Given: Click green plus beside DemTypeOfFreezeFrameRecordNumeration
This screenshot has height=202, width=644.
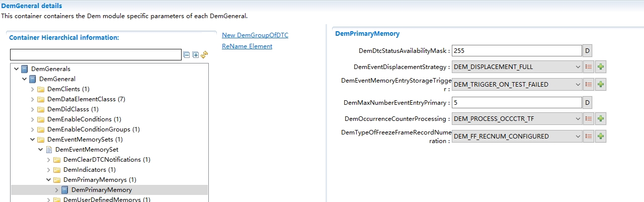Looking at the screenshot, I should point(601,136).
